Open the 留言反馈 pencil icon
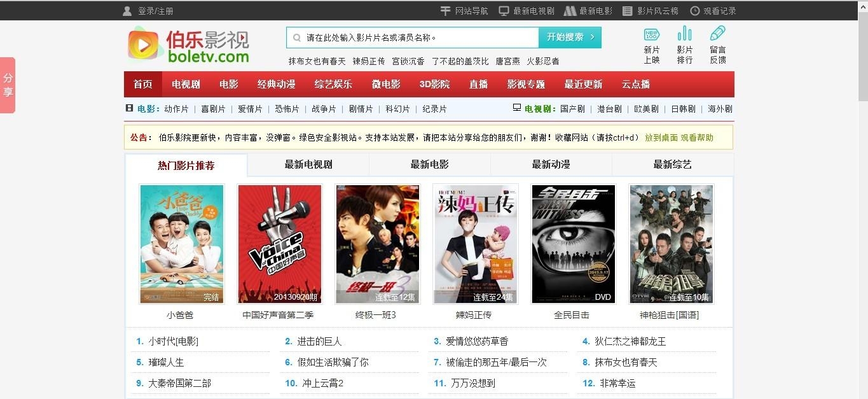868x399 pixels. (718, 33)
